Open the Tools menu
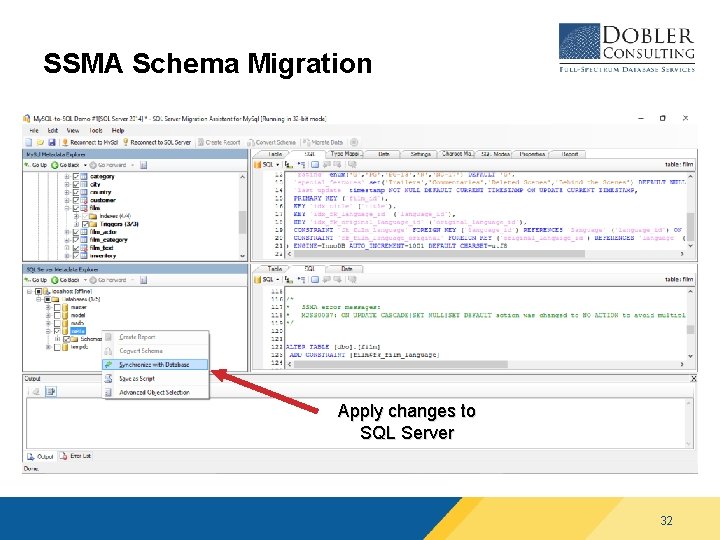Screen dimensions: 720x540 coord(96,130)
